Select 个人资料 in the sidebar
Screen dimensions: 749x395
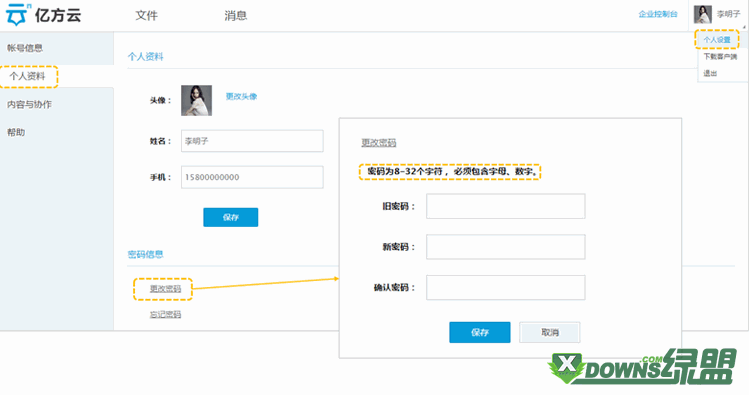pos(27,76)
